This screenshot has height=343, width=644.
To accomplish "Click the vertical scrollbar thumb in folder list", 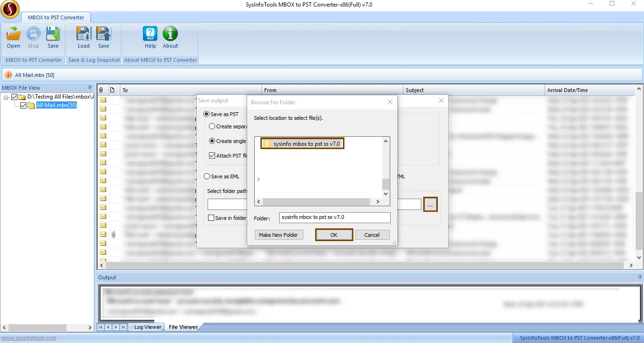I will click(385, 184).
